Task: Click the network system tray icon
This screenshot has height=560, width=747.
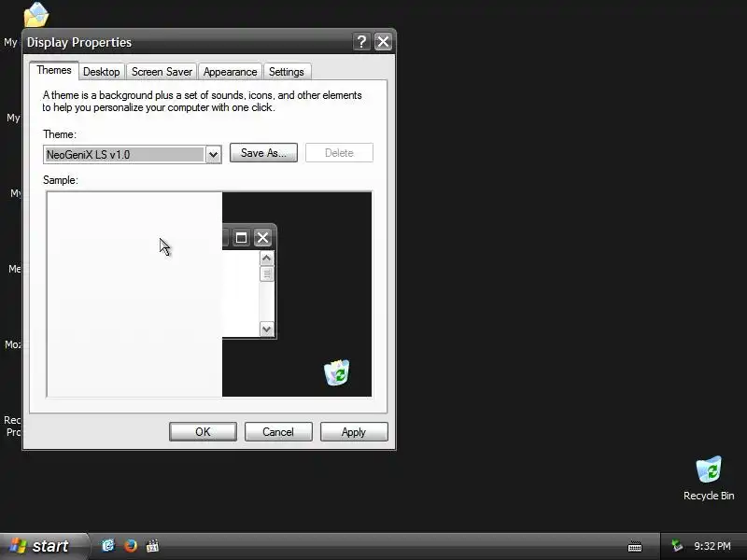Action: 677,546
